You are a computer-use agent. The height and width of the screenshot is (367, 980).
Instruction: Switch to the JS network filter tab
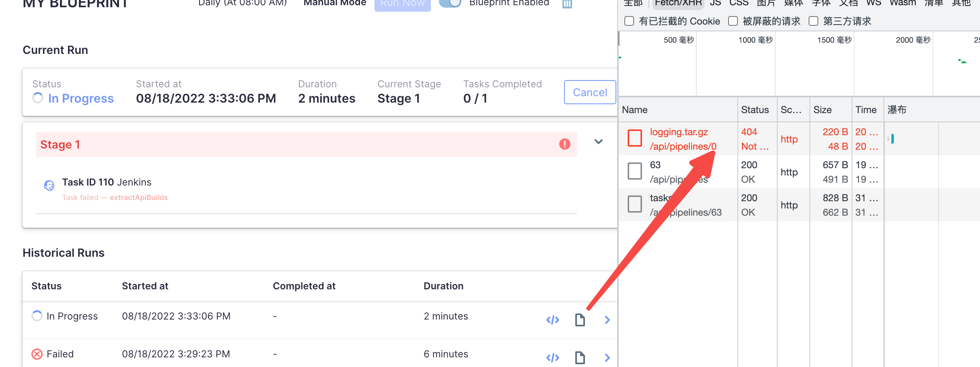point(715,3)
